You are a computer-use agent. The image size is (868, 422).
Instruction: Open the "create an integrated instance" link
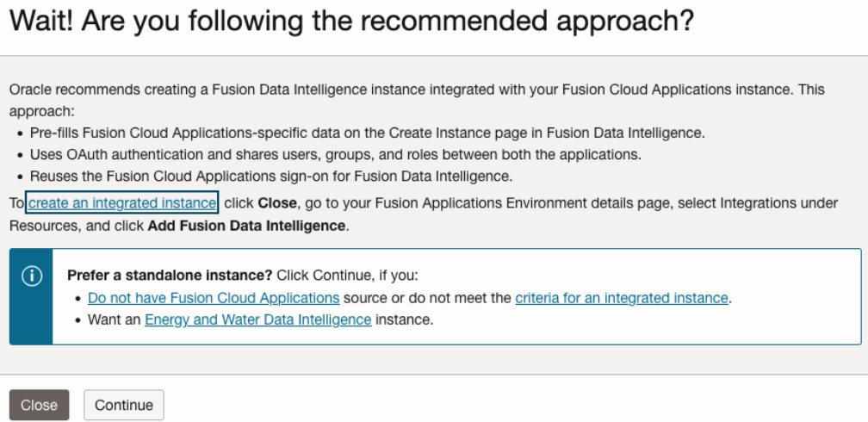pos(121,203)
